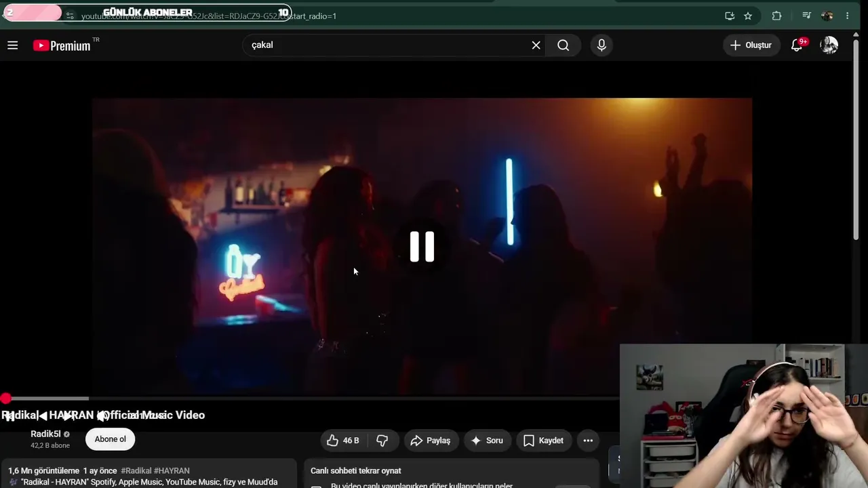Dislike the video with thumbs down
The width and height of the screenshot is (868, 488).
(382, 441)
